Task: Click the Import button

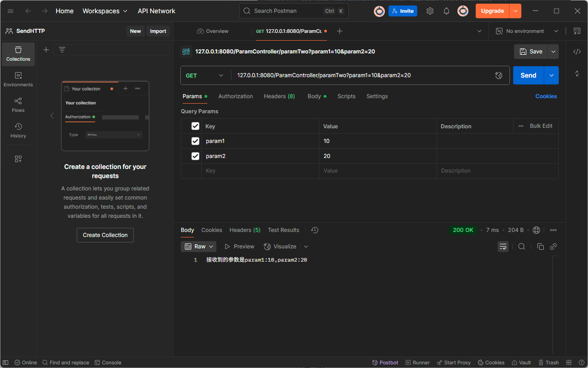Action: tap(158, 31)
